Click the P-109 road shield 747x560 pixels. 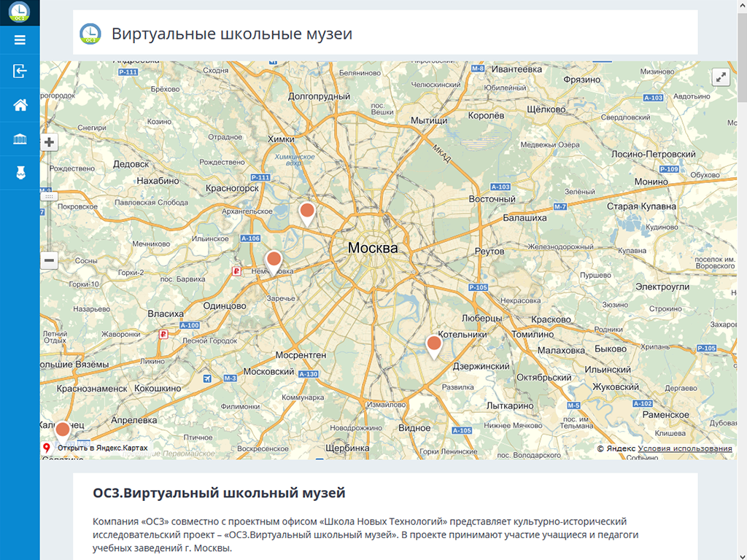click(669, 169)
